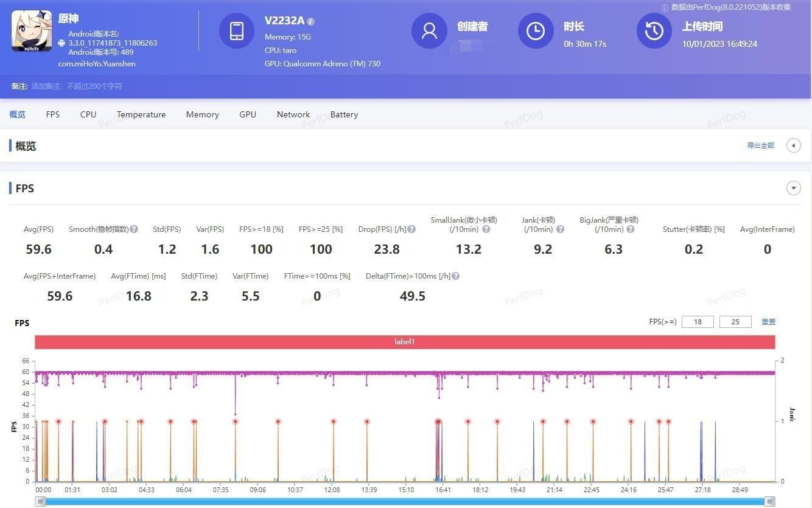Switch to the Temperature tab
This screenshot has height=508, width=812.
tap(141, 114)
